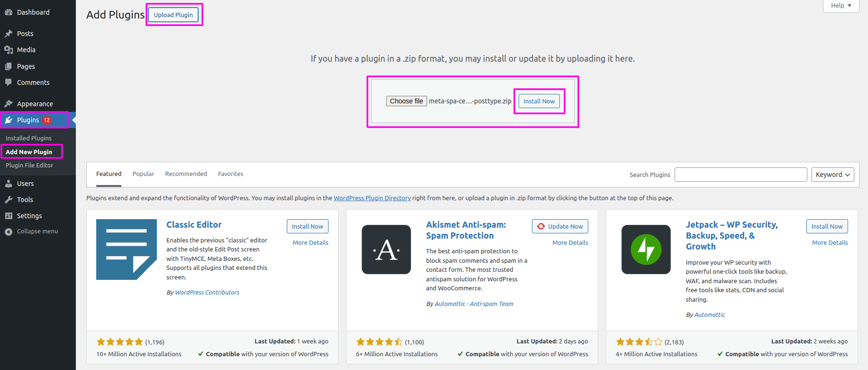Click the Tools wrench icon
This screenshot has width=868, height=370.
pos(9,200)
